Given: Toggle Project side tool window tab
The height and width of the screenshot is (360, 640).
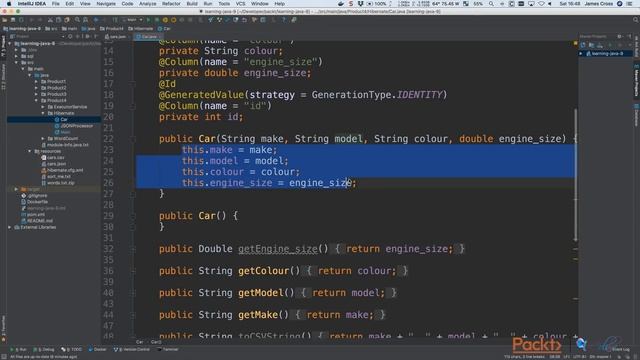Looking at the screenshot, I should [x=3, y=47].
